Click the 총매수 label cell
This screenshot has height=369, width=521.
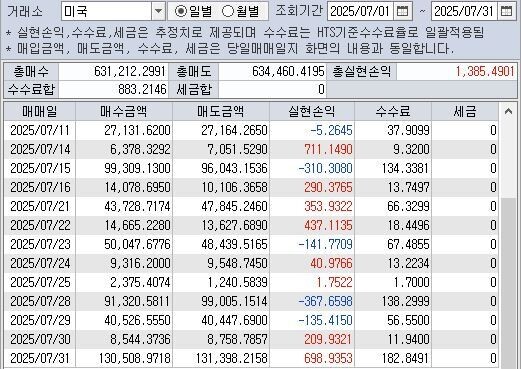pyautogui.click(x=31, y=71)
